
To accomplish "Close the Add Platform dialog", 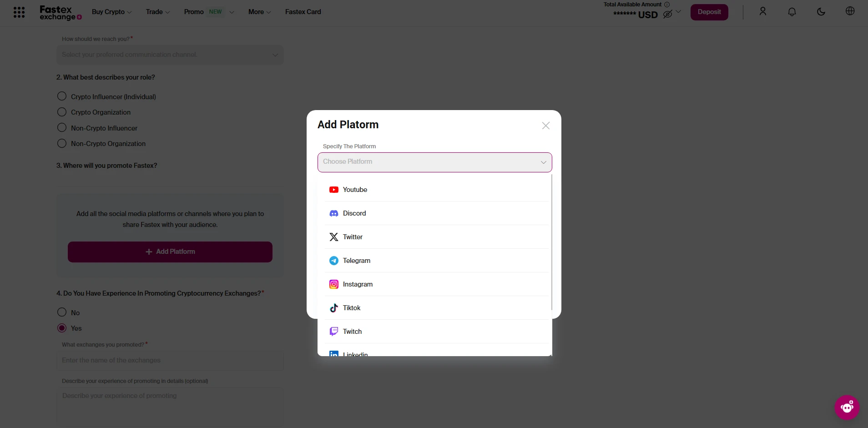I will 546,126.
